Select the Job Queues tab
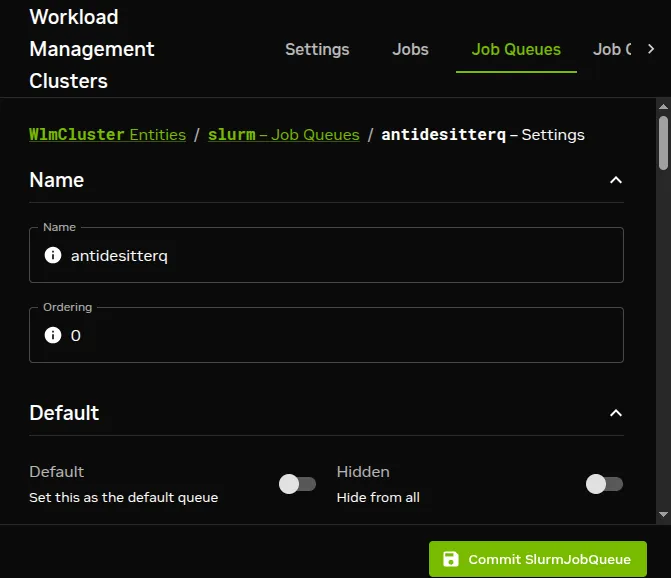The image size is (671, 578). click(516, 50)
